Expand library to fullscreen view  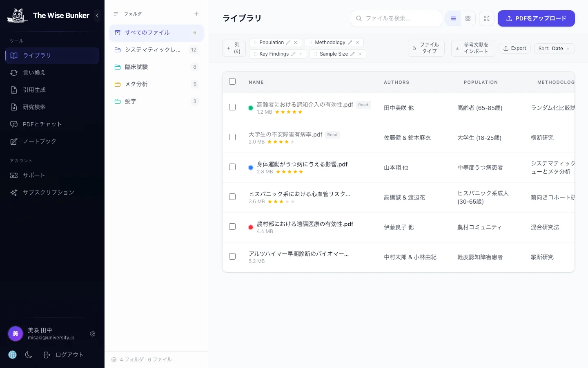tap(487, 18)
